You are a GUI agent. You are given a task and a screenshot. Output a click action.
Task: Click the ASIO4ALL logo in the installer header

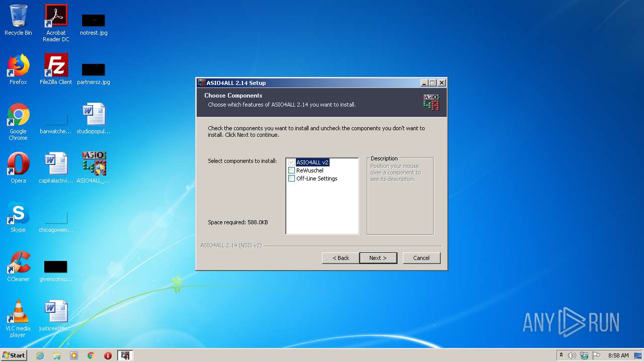pyautogui.click(x=431, y=102)
